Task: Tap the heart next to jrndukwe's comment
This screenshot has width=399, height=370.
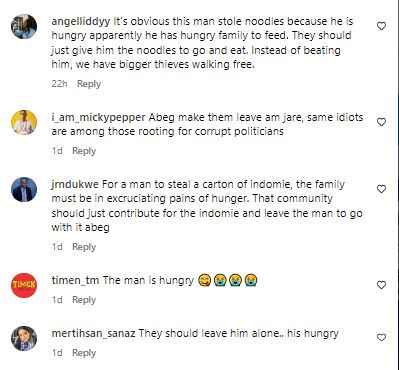Action: pyautogui.click(x=381, y=189)
